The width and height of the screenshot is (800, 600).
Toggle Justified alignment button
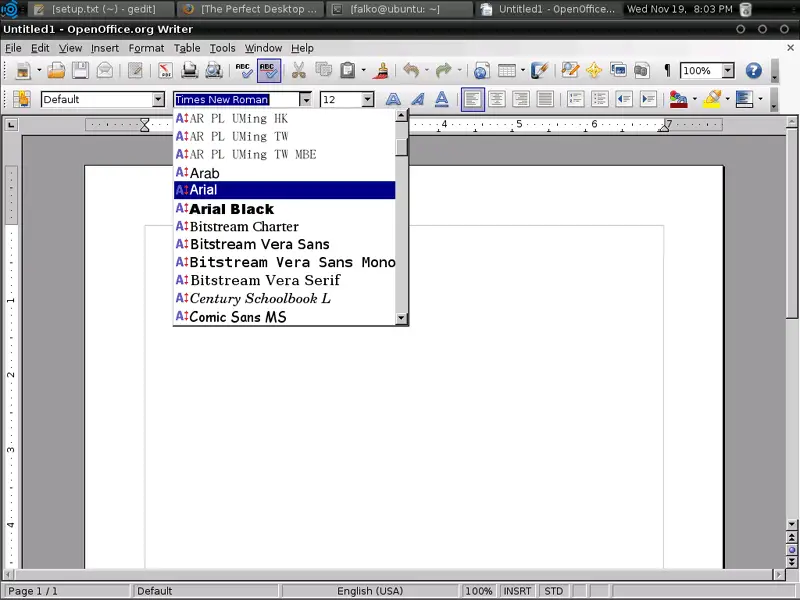pos(545,99)
